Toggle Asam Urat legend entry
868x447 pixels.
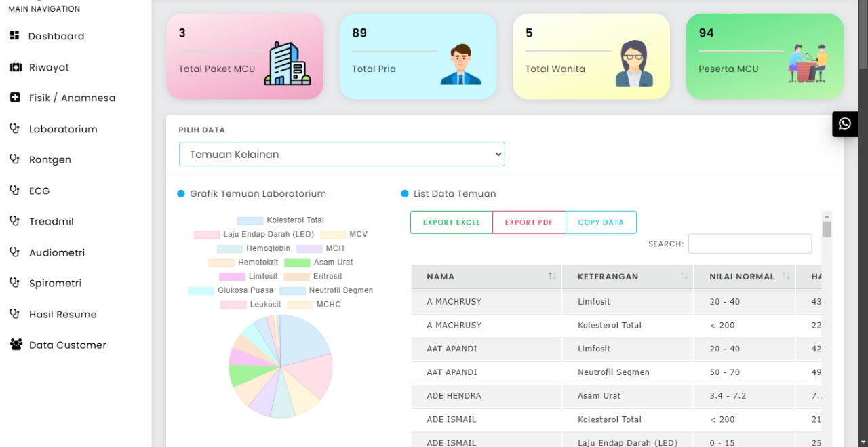(x=318, y=263)
